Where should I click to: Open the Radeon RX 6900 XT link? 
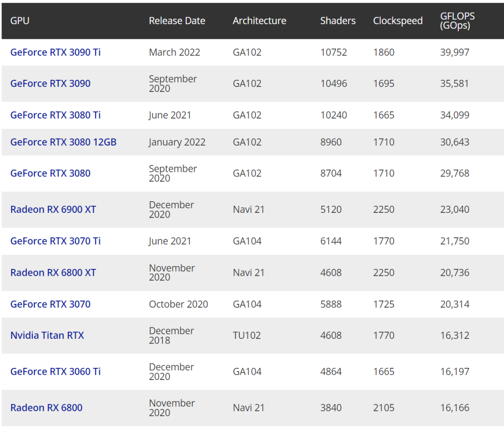tap(53, 210)
